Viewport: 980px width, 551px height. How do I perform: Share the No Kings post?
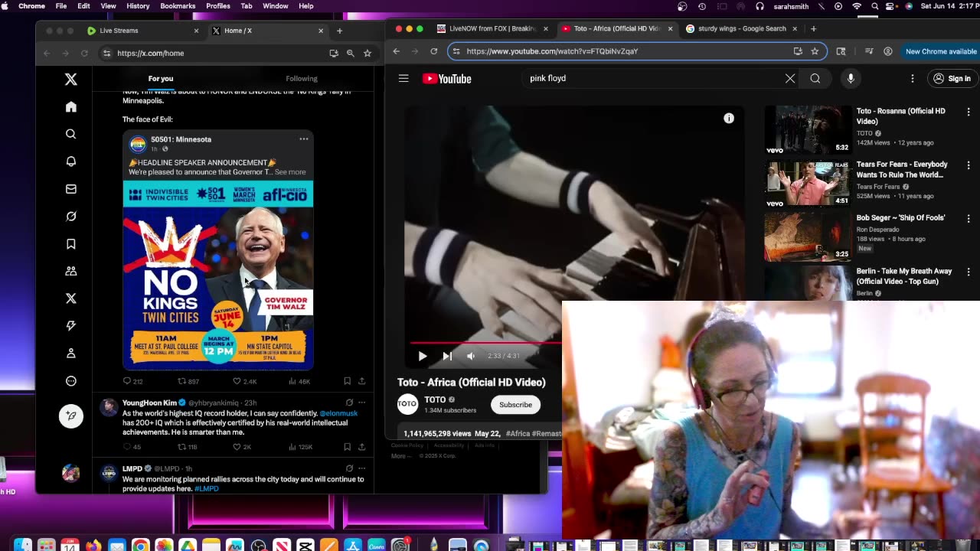361,381
